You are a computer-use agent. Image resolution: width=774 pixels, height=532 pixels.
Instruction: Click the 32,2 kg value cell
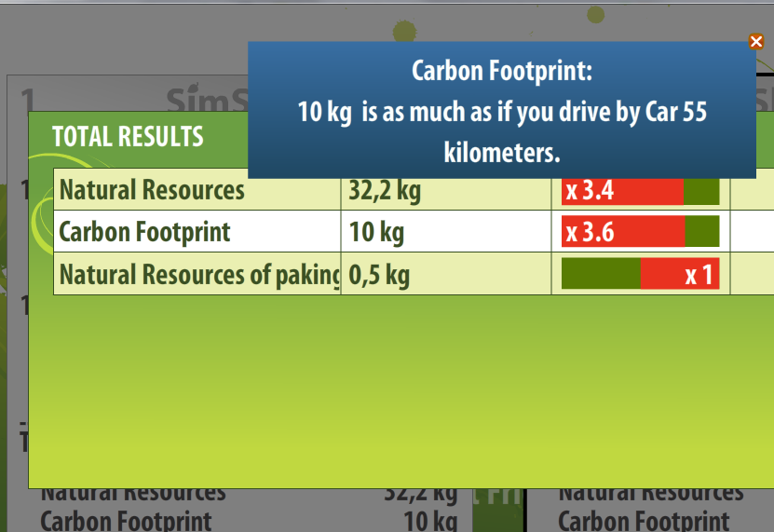point(385,190)
